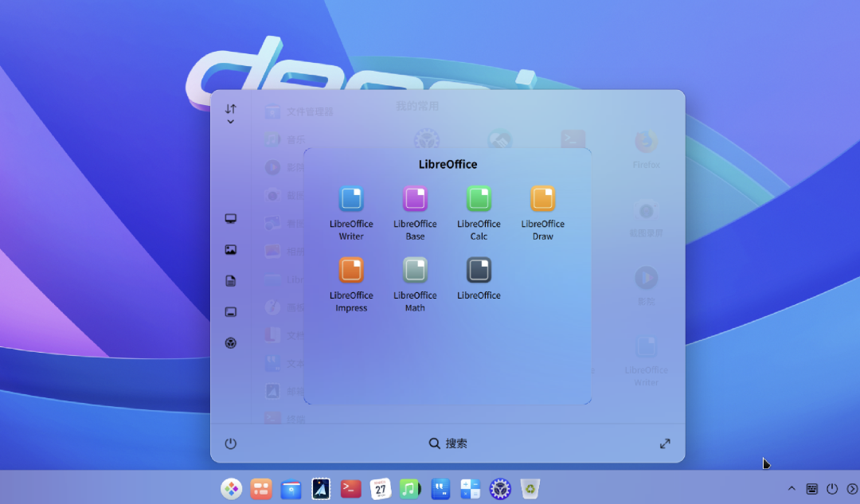Shut down using the launcher power button

click(x=230, y=443)
